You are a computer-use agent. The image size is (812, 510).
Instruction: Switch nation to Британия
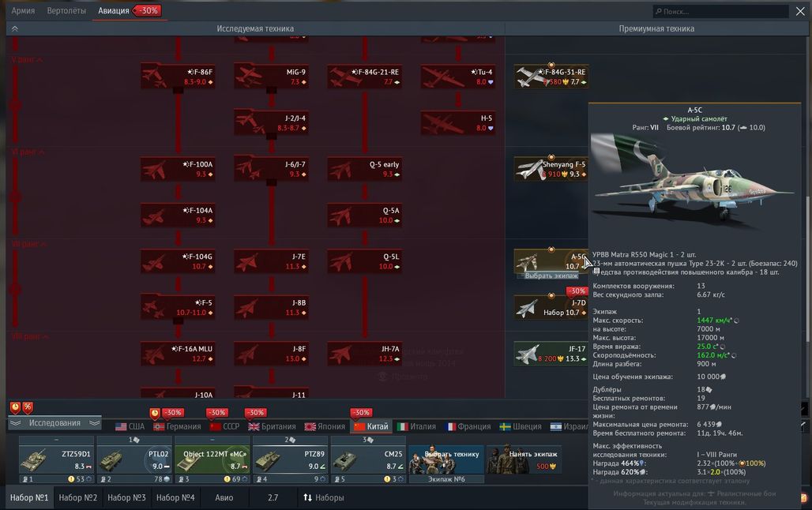click(x=272, y=426)
